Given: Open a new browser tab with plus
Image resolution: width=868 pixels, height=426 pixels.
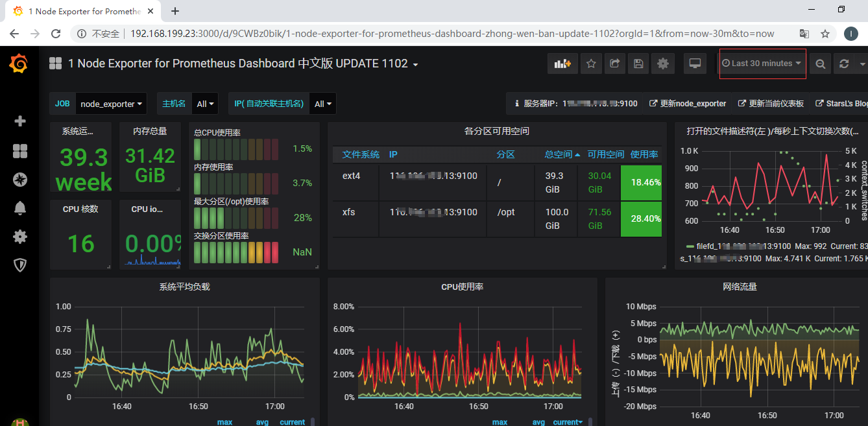Looking at the screenshot, I should coord(175,11).
